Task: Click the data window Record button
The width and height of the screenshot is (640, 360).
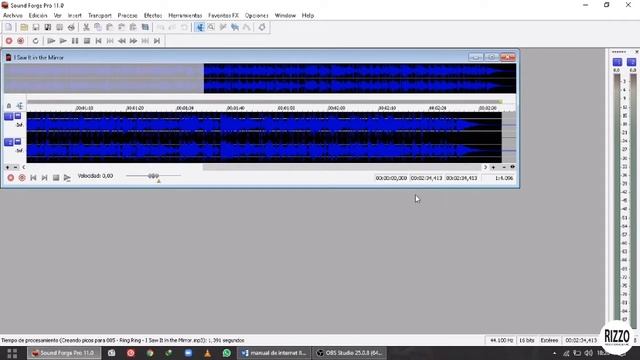Action: [x=11, y=178]
